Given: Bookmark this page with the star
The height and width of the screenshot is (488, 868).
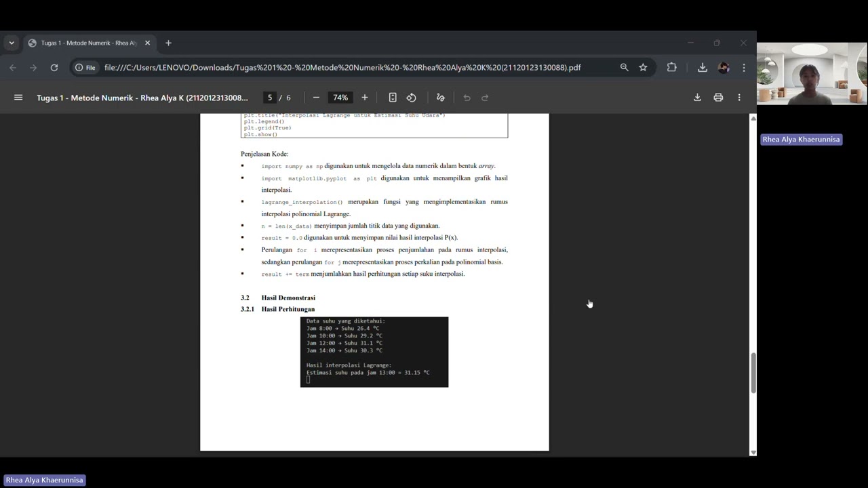Looking at the screenshot, I should coord(643,67).
